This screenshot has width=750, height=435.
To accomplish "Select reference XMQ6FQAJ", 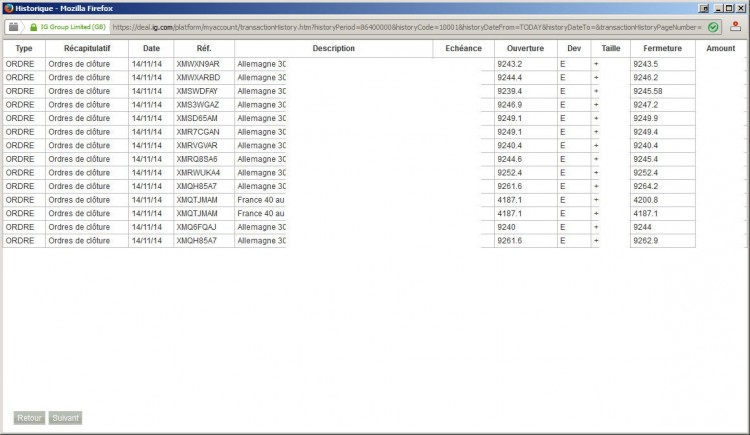I will point(196,227).
